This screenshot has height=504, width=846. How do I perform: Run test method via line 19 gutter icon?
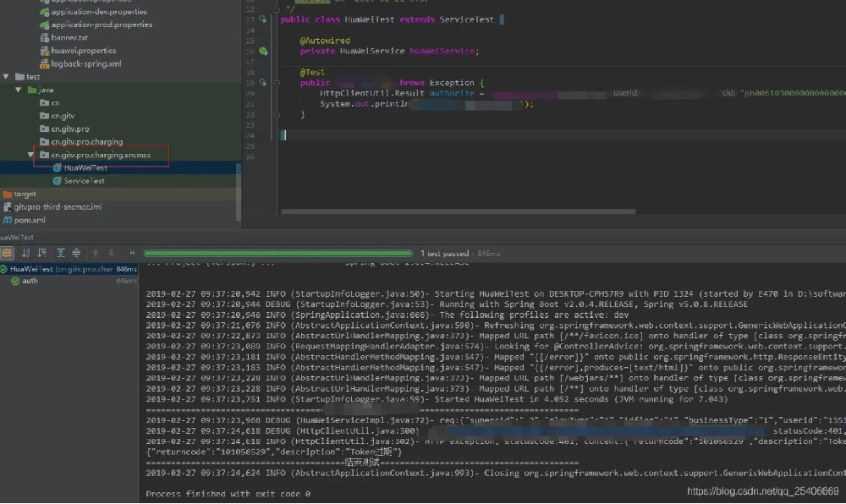click(x=263, y=83)
